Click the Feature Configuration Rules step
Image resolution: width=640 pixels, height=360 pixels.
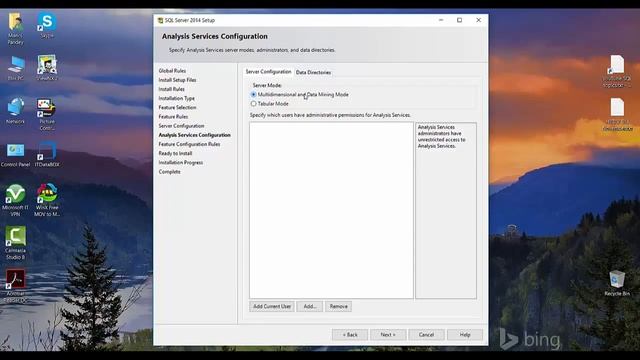coord(189,144)
